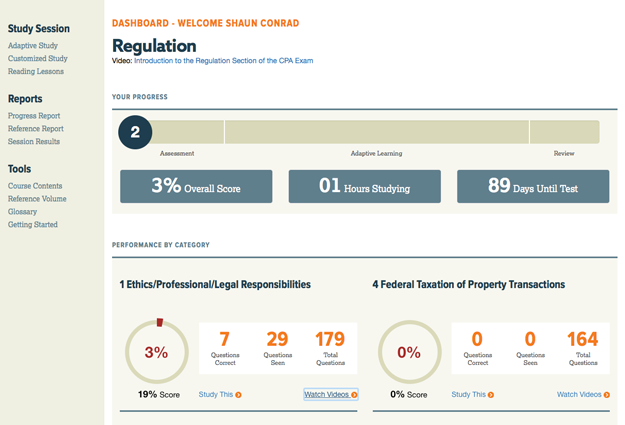
Task: Open Course Contents tool
Action: pyautogui.click(x=35, y=186)
